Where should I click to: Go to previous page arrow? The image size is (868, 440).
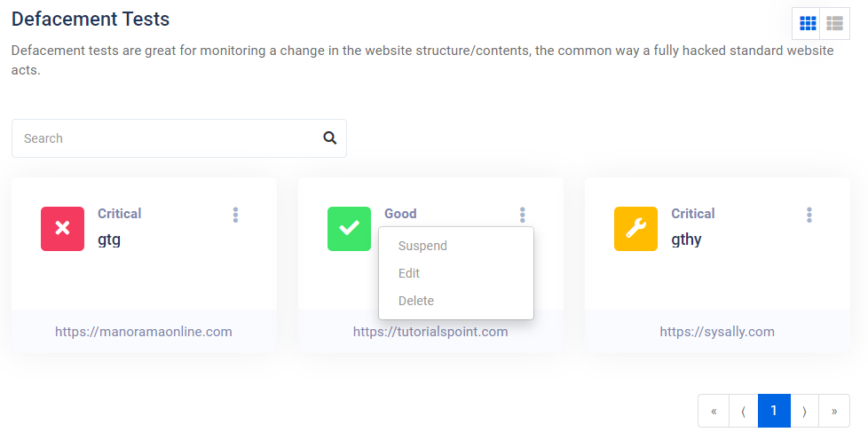(743, 411)
